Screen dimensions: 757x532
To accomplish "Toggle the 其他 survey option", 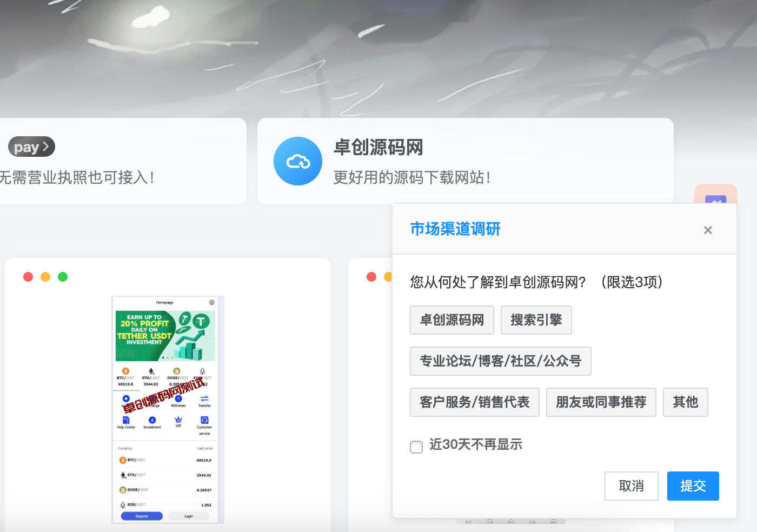I will click(685, 402).
